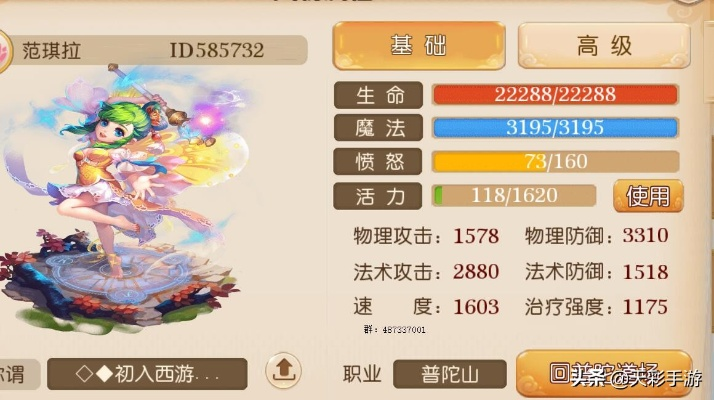The height and width of the screenshot is (400, 714).
Task: Click the red 生命 health bar
Action: (555, 95)
